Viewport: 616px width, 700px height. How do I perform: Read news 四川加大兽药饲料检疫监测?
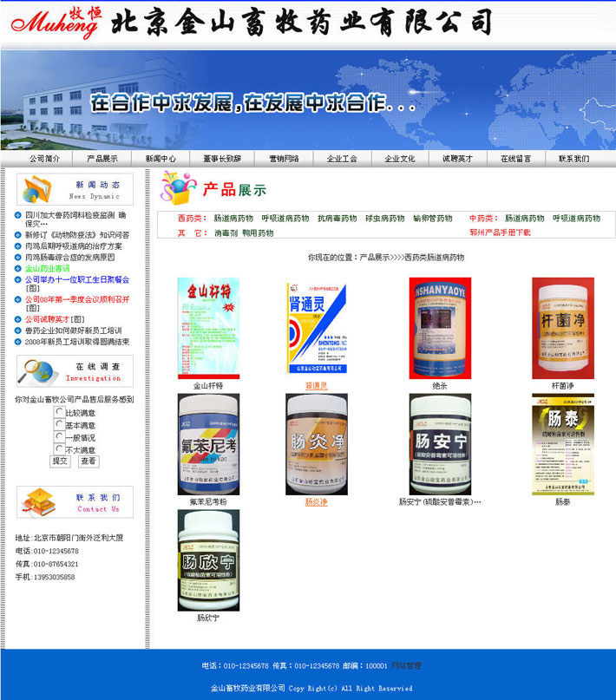[75, 219]
